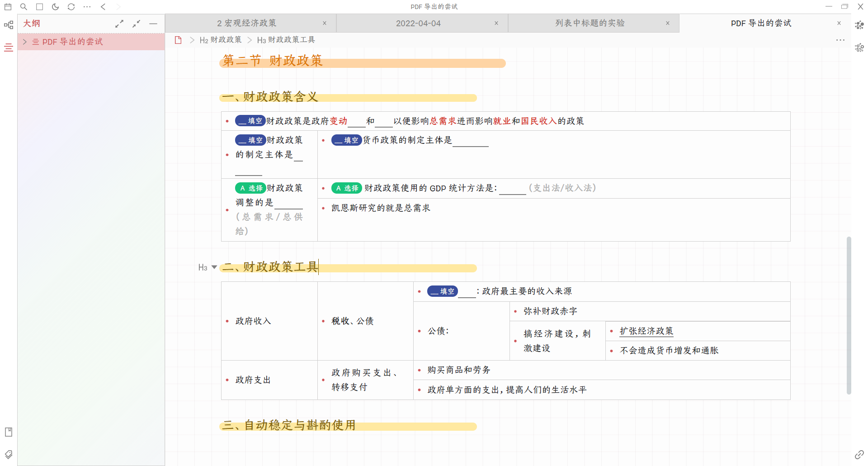
Task: Click the H2 财政政策 breadcrumb
Action: [x=221, y=40]
